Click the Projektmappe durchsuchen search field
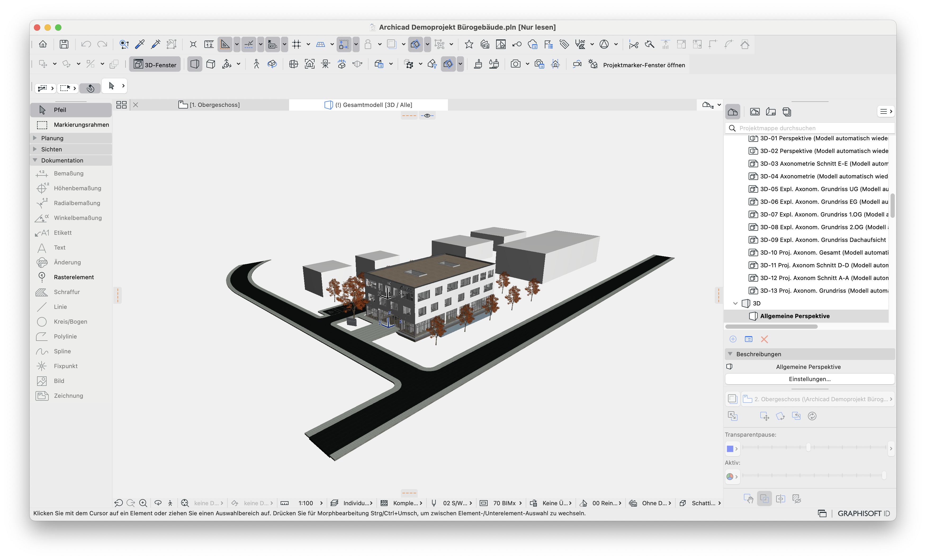Screen dimensions: 926x560 pyautogui.click(x=810, y=128)
